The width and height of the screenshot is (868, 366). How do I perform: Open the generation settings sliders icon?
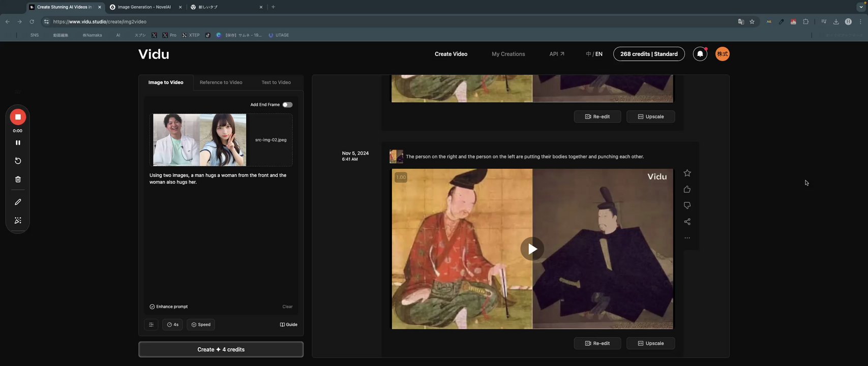tap(151, 324)
